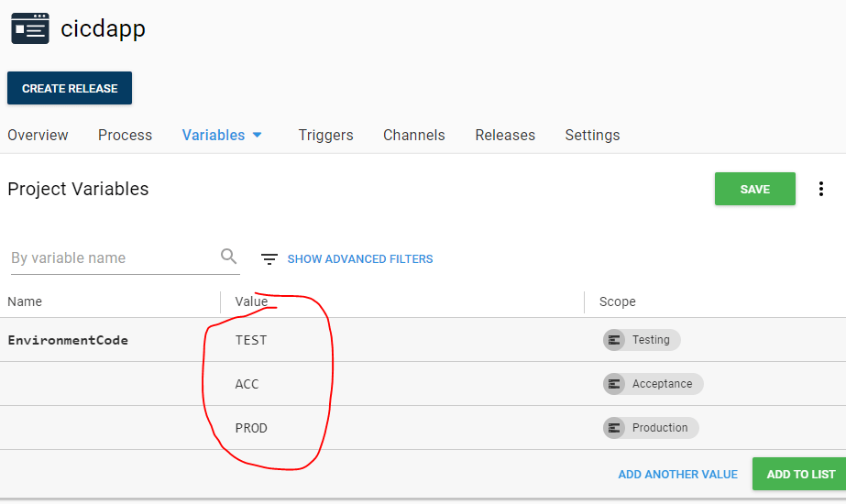Click the Acceptance environment scope icon

614,384
